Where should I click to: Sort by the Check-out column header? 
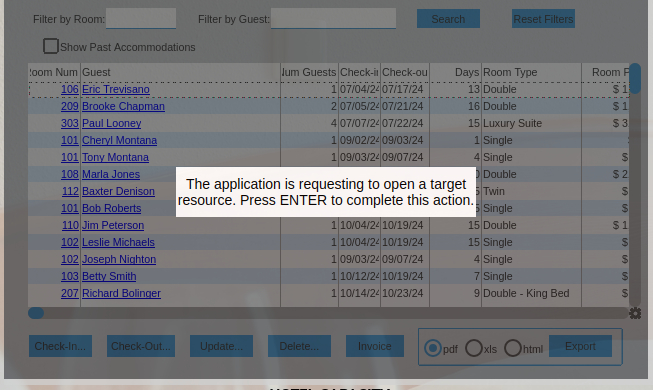(x=405, y=72)
